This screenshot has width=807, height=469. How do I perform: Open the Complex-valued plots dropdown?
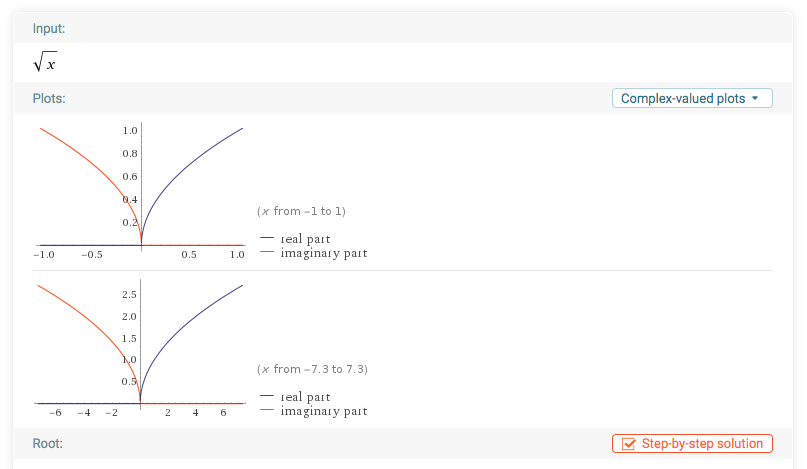click(683, 99)
